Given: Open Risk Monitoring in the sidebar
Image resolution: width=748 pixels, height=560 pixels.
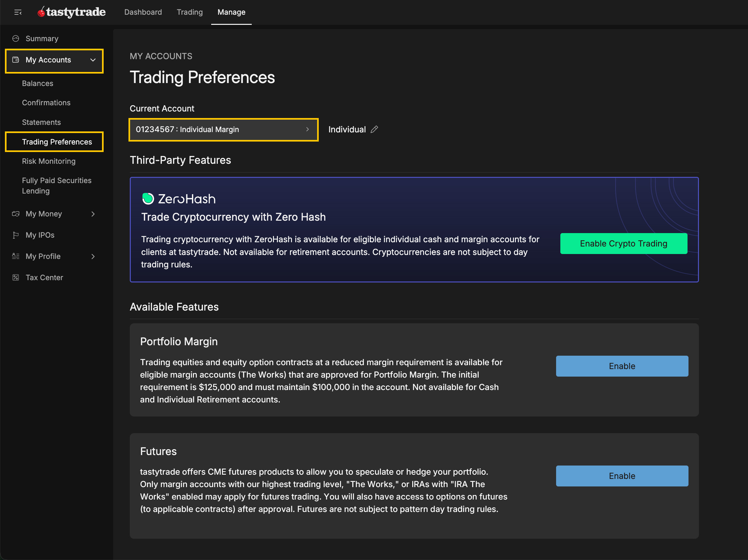Looking at the screenshot, I should pyautogui.click(x=49, y=161).
